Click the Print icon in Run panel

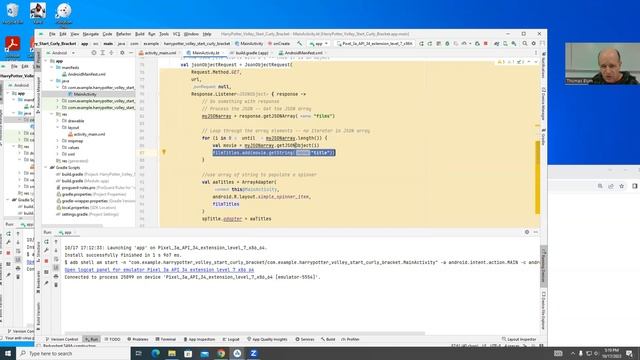(56, 276)
